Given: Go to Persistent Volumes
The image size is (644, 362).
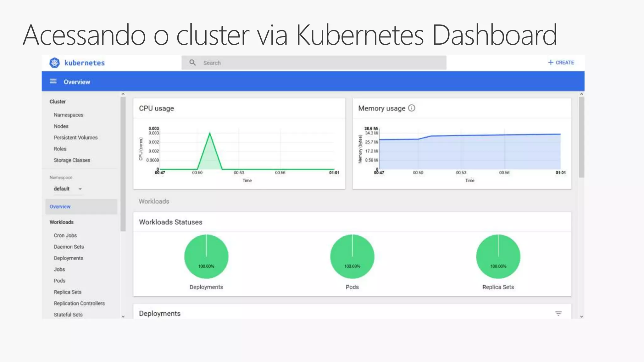Looking at the screenshot, I should 75,138.
